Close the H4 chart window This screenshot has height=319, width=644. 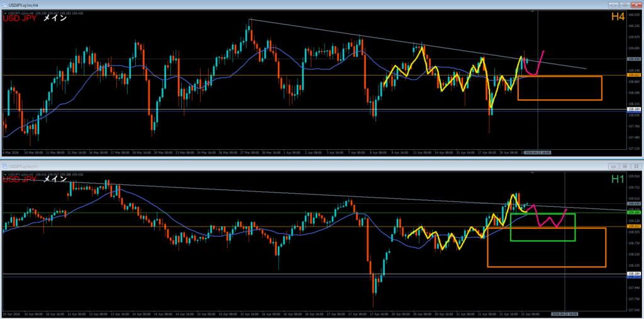[635, 5]
